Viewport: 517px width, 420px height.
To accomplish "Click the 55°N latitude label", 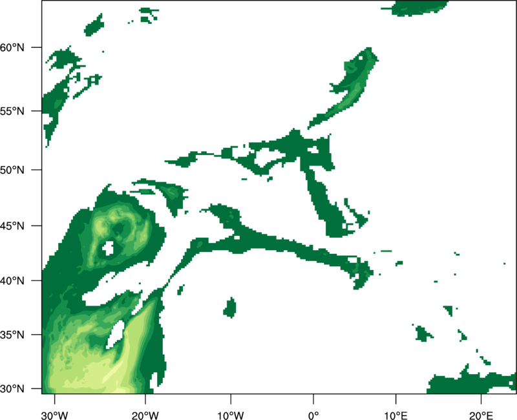I will [12, 111].
